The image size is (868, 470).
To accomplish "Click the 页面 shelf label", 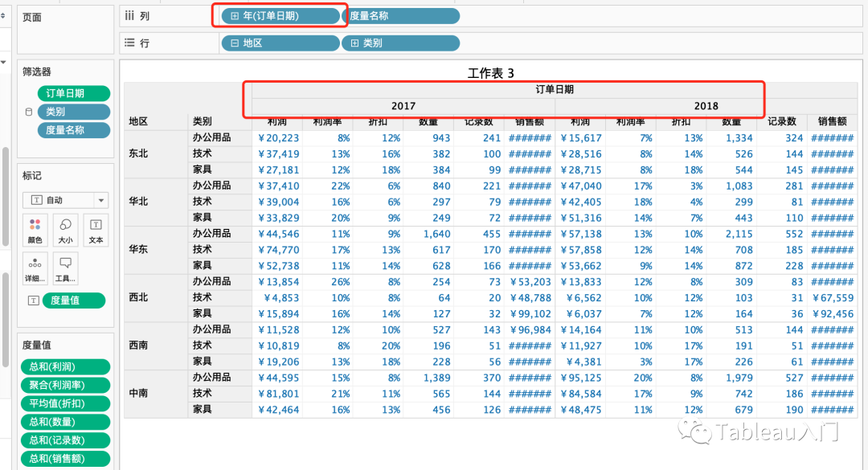I will tap(31, 17).
